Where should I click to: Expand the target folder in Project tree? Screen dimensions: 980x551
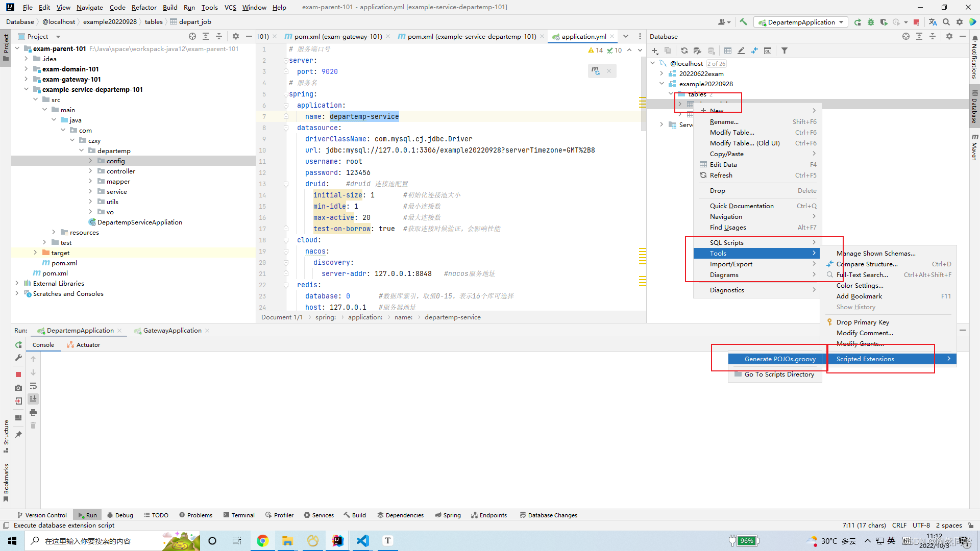point(35,253)
